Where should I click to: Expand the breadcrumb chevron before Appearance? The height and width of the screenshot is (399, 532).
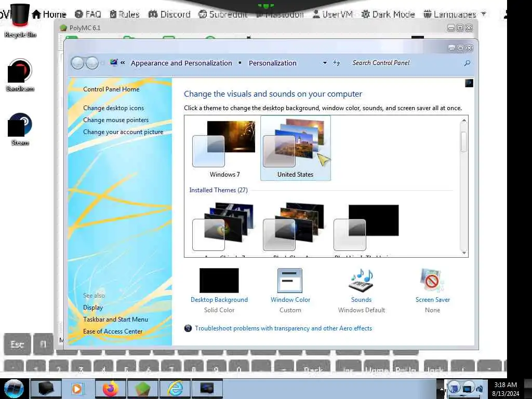pyautogui.click(x=123, y=63)
